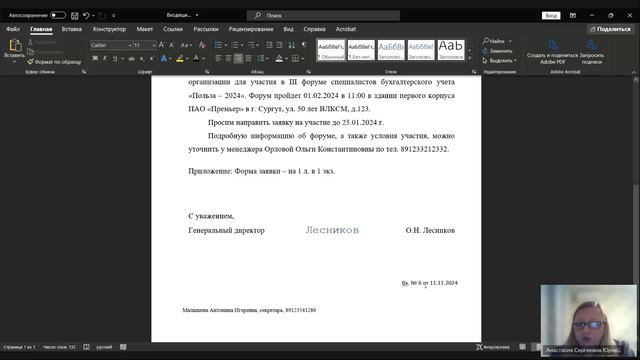Expand the styles gallery more arrow
640x360 pixels.
tap(469, 58)
